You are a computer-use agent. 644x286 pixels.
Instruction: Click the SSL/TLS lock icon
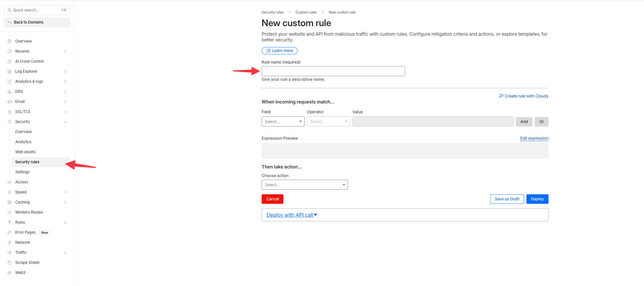(x=9, y=112)
